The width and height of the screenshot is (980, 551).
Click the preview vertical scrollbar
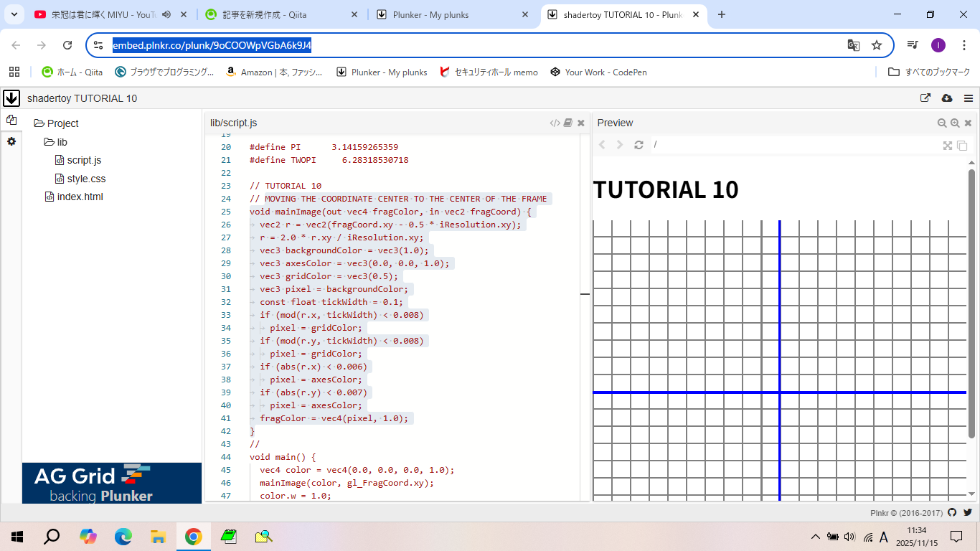click(x=972, y=303)
